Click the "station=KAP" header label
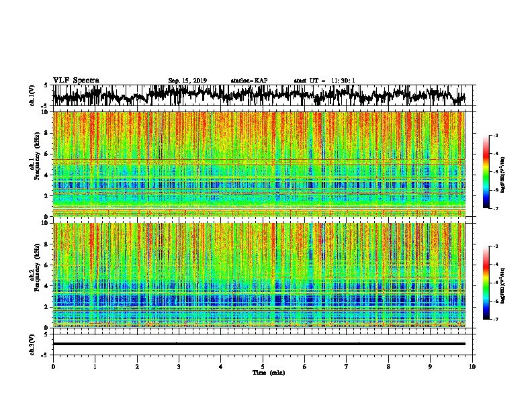Screen dimensions: 532x411 [x=249, y=81]
